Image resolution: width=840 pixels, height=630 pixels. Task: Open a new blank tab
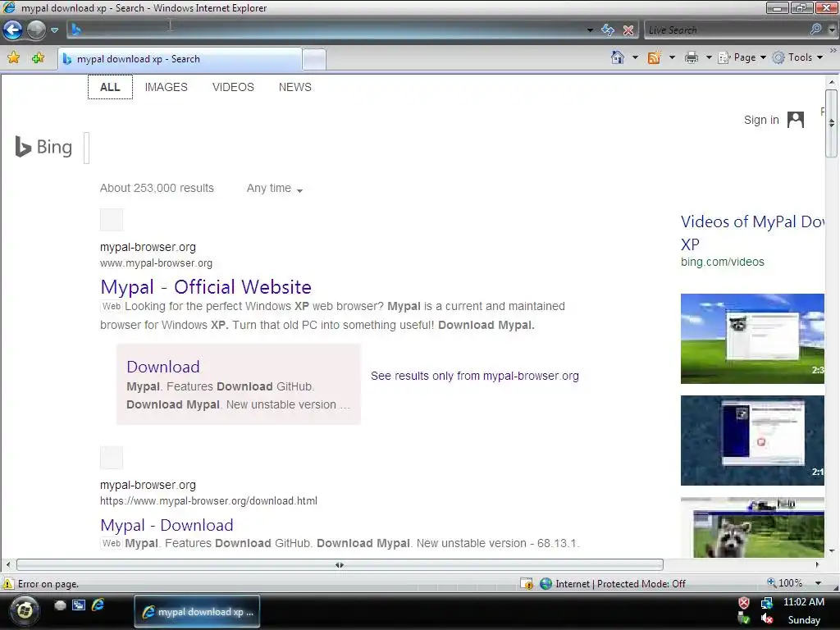click(x=314, y=59)
